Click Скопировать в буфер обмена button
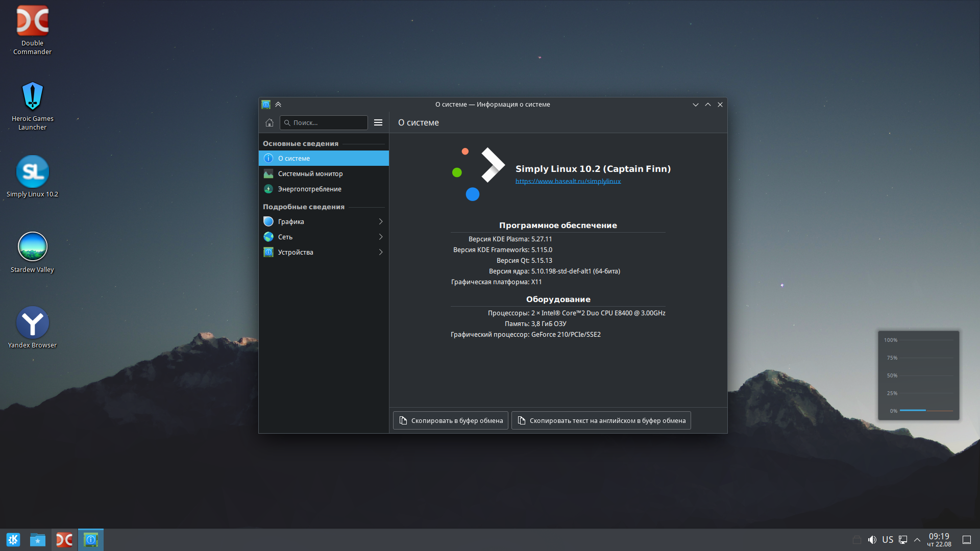 [451, 420]
